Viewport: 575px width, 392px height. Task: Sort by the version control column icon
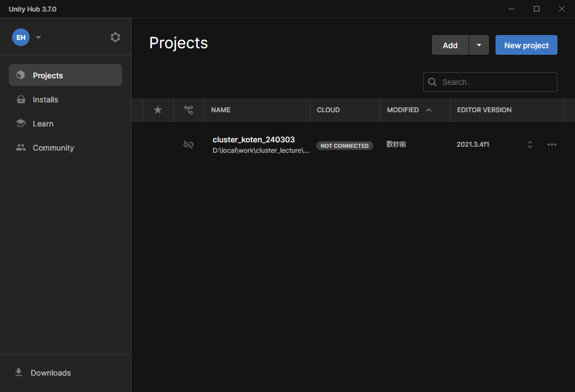189,110
